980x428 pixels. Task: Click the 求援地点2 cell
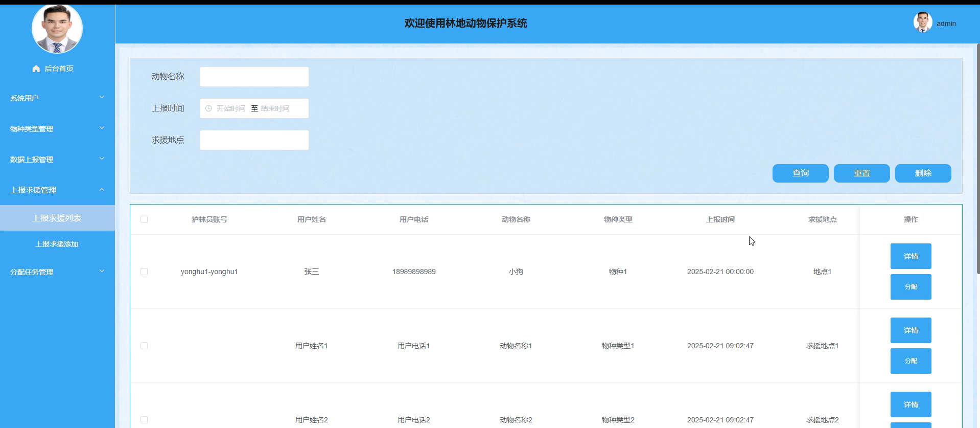(x=823, y=420)
